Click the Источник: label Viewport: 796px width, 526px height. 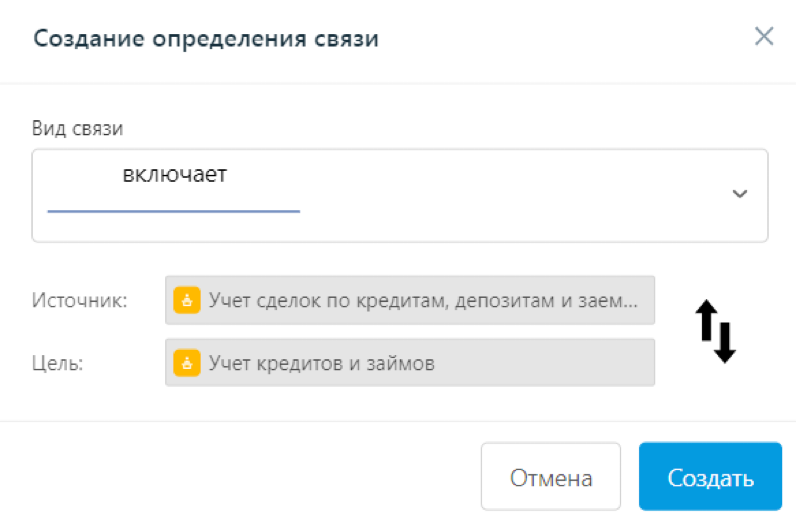[79, 300]
